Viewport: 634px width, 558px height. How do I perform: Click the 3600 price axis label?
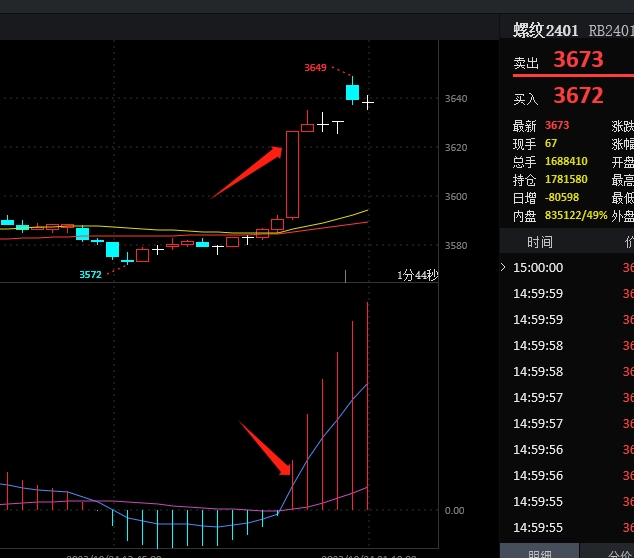(x=456, y=197)
